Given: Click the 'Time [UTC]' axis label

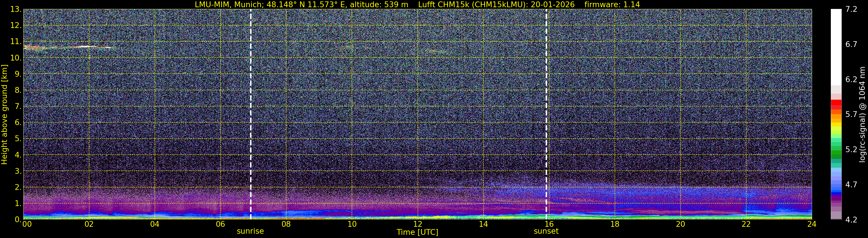Looking at the screenshot, I should (x=417, y=232).
